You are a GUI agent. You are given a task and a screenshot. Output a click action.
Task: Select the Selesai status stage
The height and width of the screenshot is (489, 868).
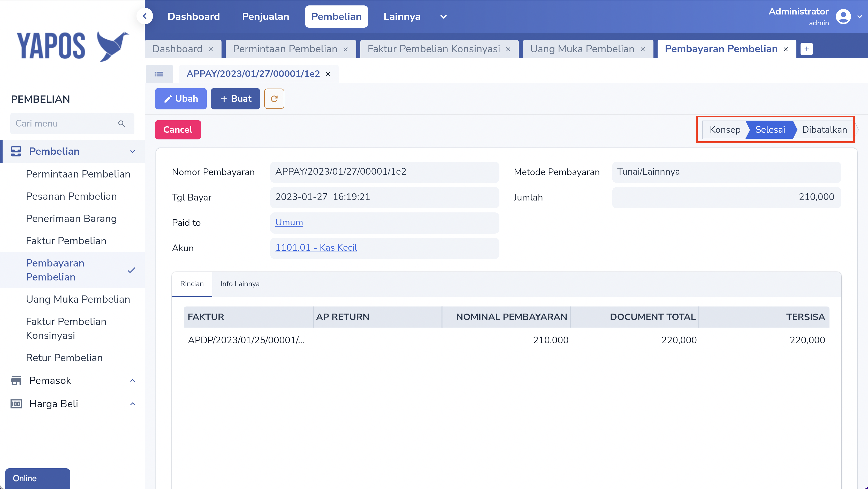tap(770, 130)
